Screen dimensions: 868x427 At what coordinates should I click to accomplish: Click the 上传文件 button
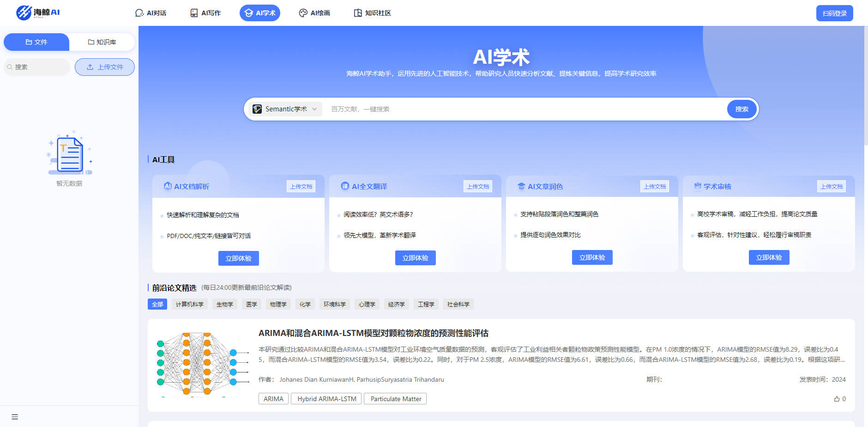[105, 67]
